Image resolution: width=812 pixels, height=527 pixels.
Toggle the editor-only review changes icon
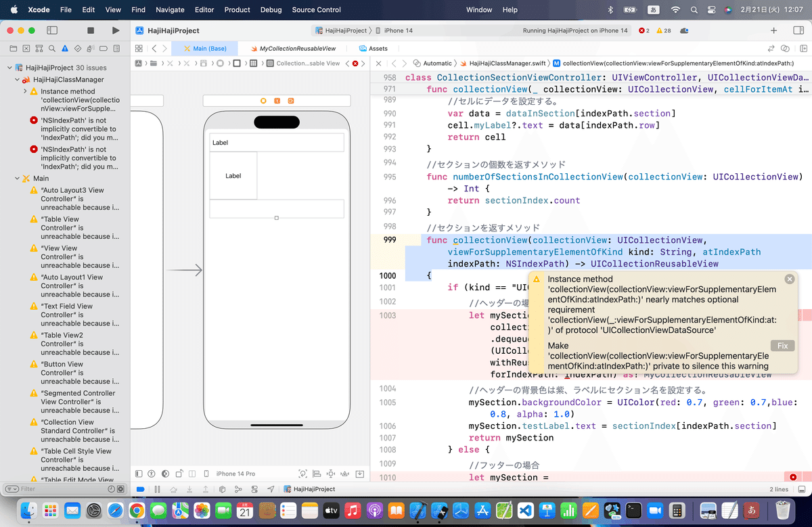point(771,49)
